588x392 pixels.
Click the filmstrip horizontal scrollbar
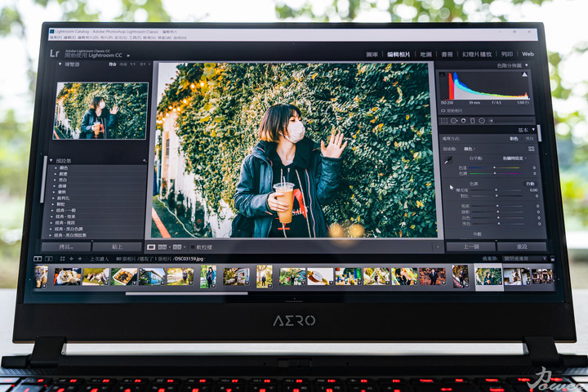coord(186,293)
